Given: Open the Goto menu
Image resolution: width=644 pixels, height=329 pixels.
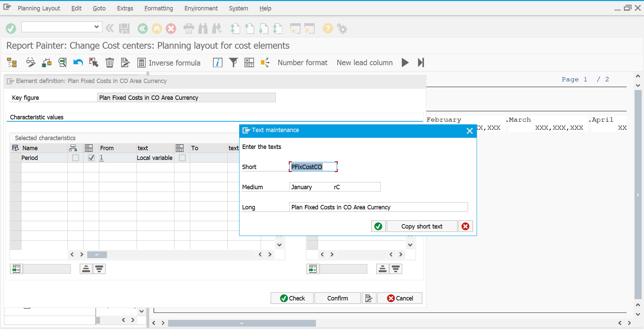Looking at the screenshot, I should [x=99, y=8].
